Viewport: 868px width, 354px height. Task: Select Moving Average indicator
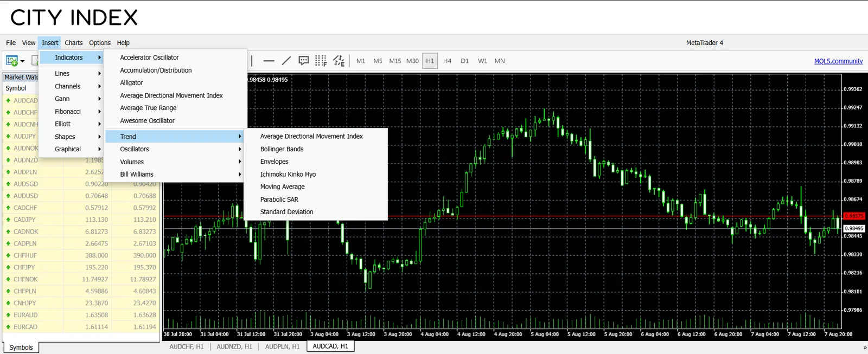coord(316,187)
